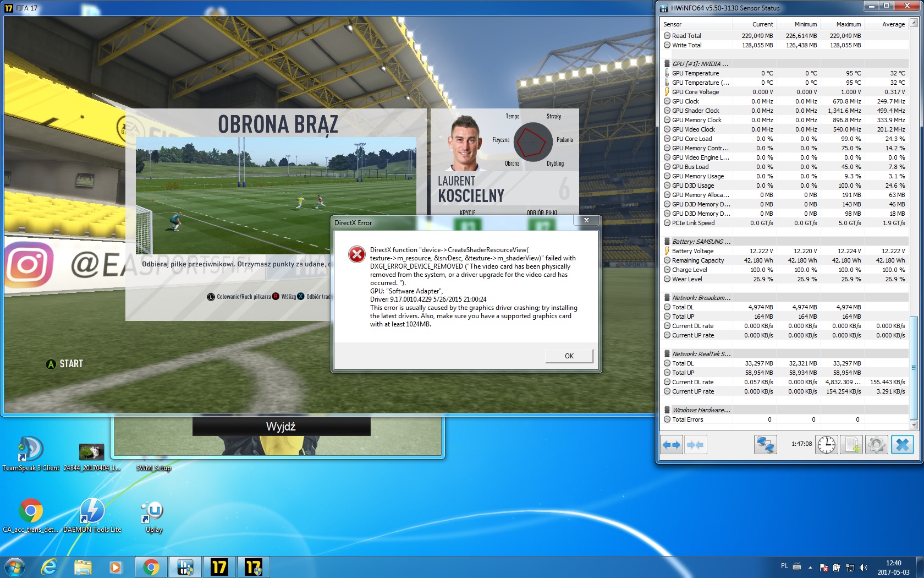The height and width of the screenshot is (578, 924).
Task: Click Laurent Koscielny's player portrait
Action: point(464,144)
